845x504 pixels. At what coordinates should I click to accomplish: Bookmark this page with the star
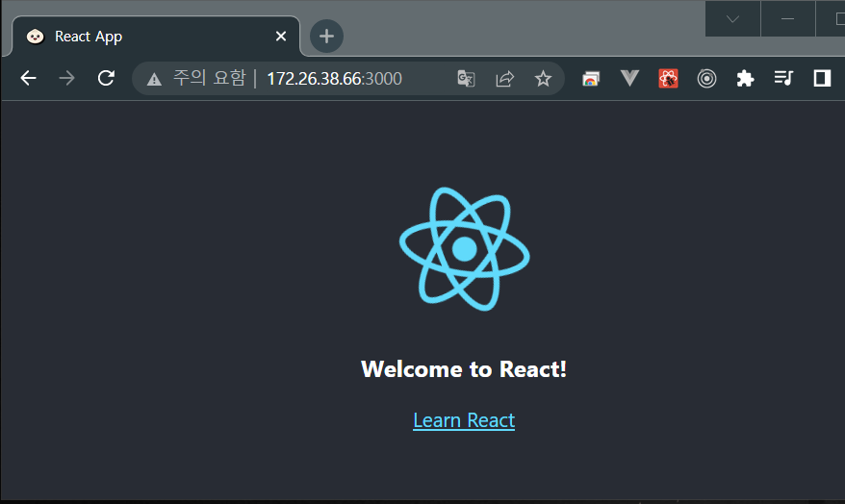(543, 79)
